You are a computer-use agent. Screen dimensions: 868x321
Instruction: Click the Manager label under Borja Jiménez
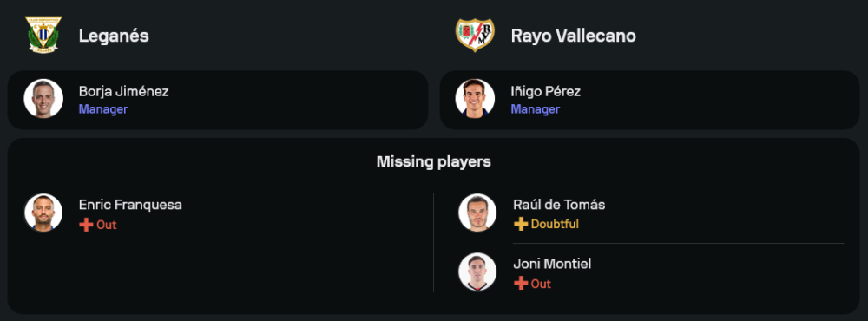pos(103,109)
